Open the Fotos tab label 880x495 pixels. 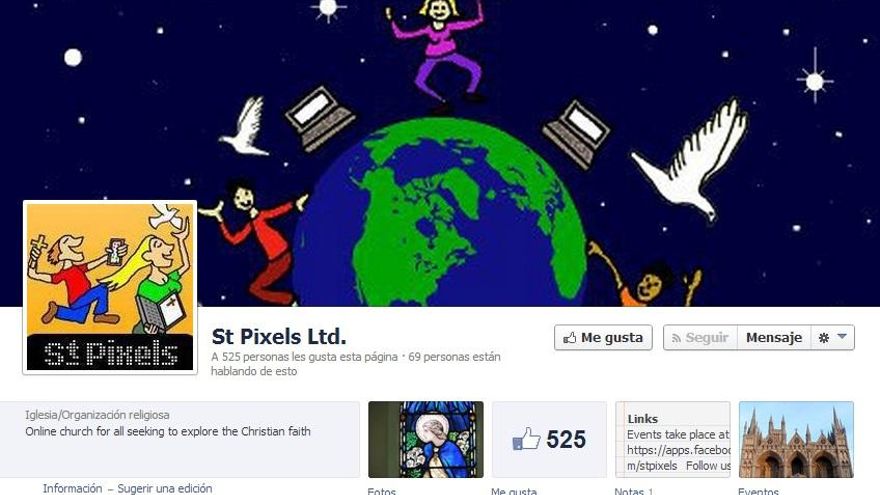pyautogui.click(x=382, y=491)
